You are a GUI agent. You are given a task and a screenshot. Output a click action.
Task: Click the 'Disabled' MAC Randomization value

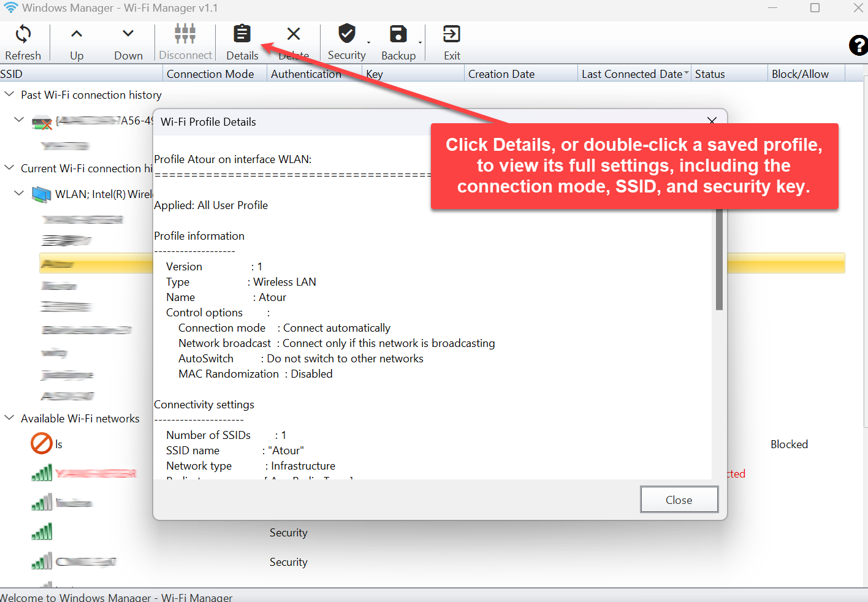tap(311, 374)
